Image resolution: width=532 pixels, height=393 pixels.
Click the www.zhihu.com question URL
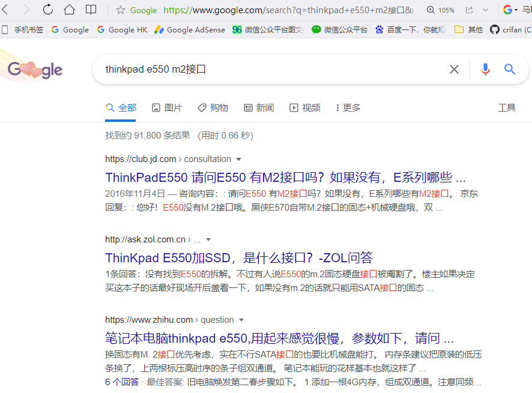(169, 320)
